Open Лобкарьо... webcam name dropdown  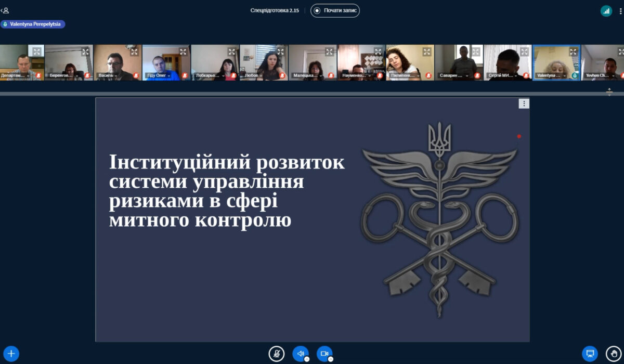[x=211, y=75]
